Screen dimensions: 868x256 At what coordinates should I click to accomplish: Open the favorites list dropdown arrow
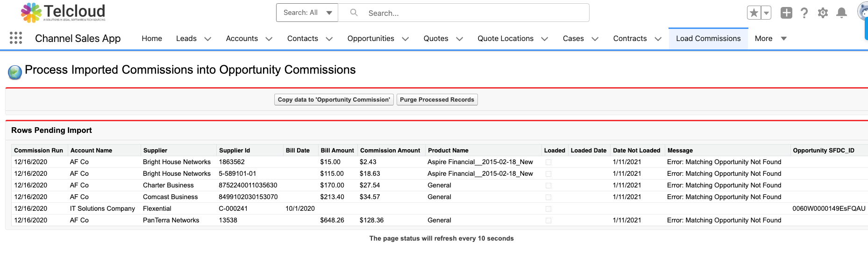[x=766, y=13]
